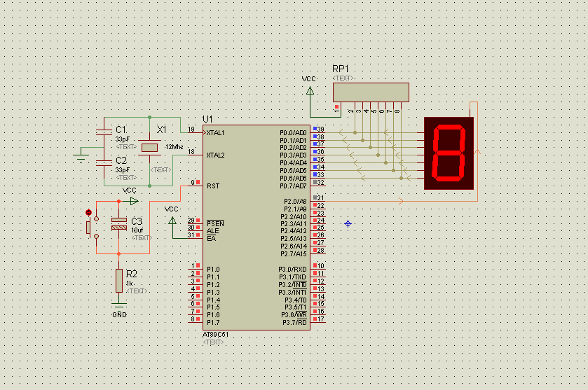Click the 33pF value under C2
Image resolution: width=588 pixels, height=390 pixels.
click(x=122, y=170)
